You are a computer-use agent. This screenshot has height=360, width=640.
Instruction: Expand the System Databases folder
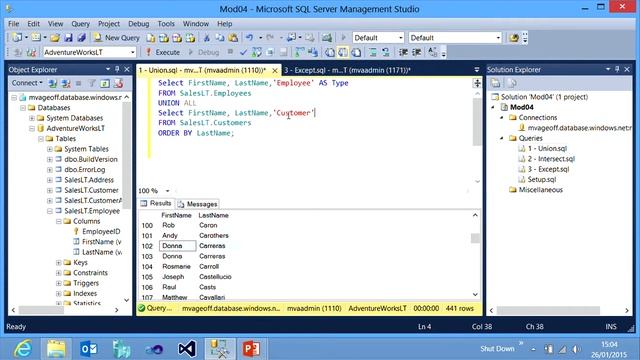(x=32, y=118)
